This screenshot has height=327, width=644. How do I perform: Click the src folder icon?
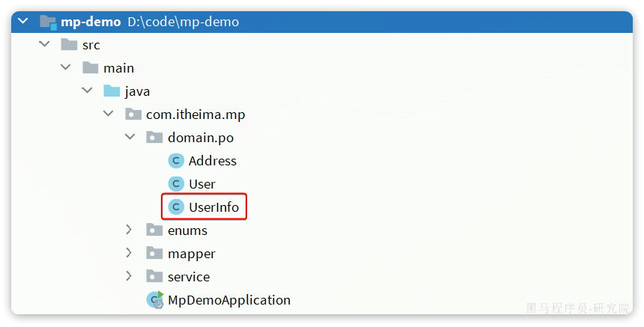click(x=69, y=45)
